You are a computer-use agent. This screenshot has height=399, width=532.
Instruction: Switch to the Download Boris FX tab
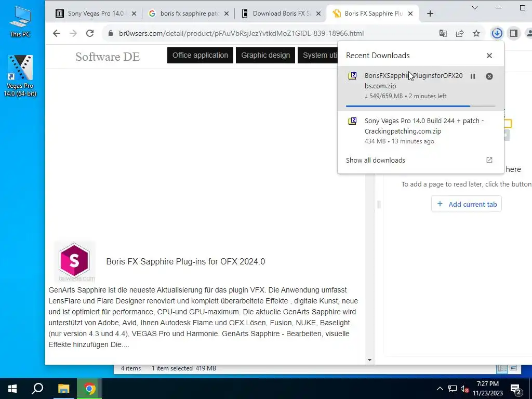(x=281, y=14)
